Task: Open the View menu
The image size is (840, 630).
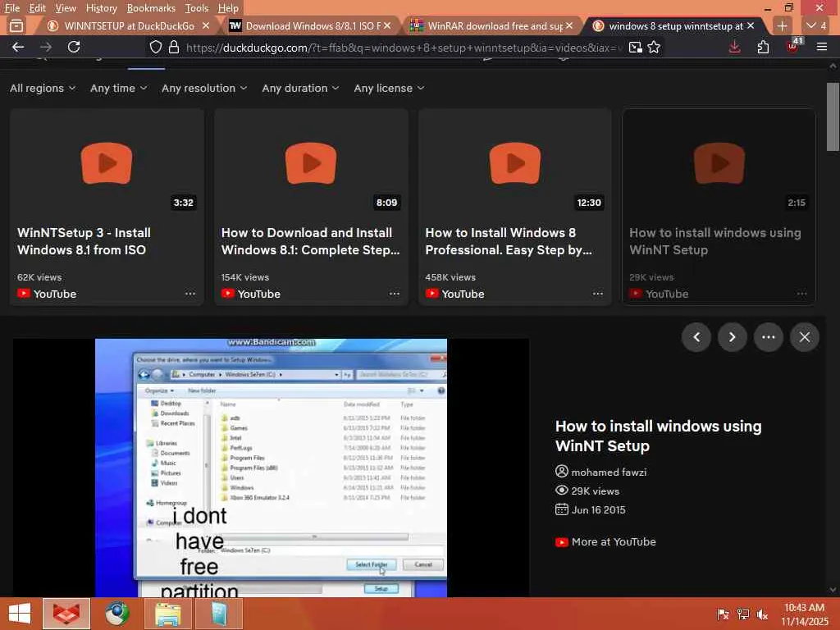Action: (66, 8)
